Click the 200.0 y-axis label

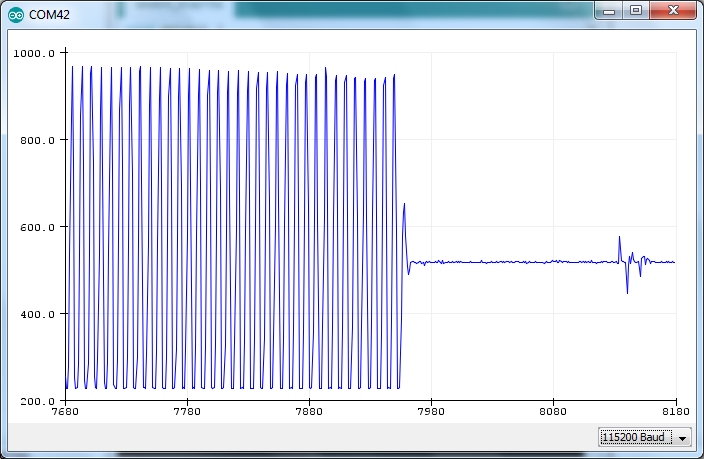(41, 401)
